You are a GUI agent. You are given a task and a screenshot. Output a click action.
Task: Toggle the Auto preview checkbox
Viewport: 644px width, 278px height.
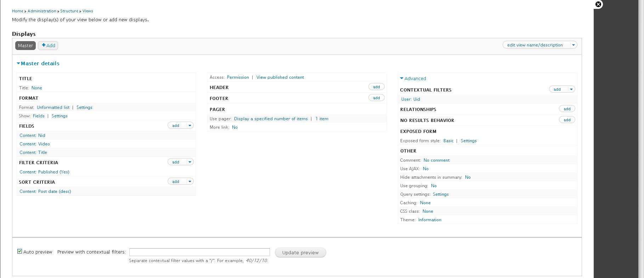click(x=20, y=251)
